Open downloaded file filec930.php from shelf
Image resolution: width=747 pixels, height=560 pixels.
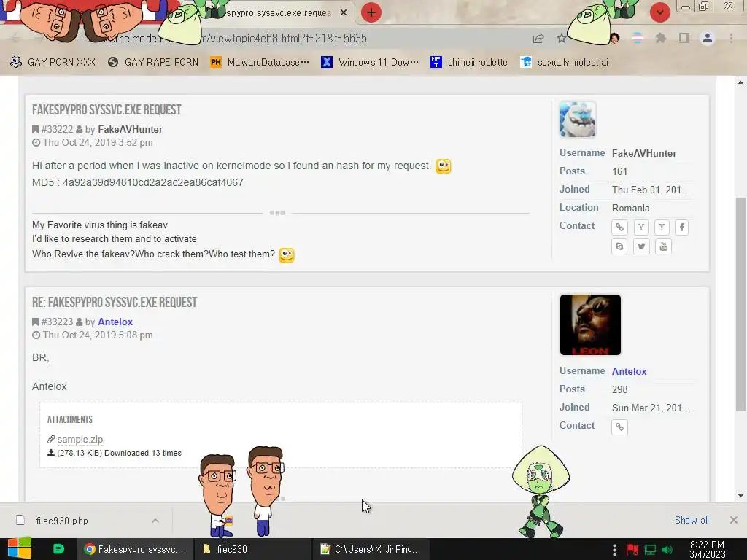[62, 521]
